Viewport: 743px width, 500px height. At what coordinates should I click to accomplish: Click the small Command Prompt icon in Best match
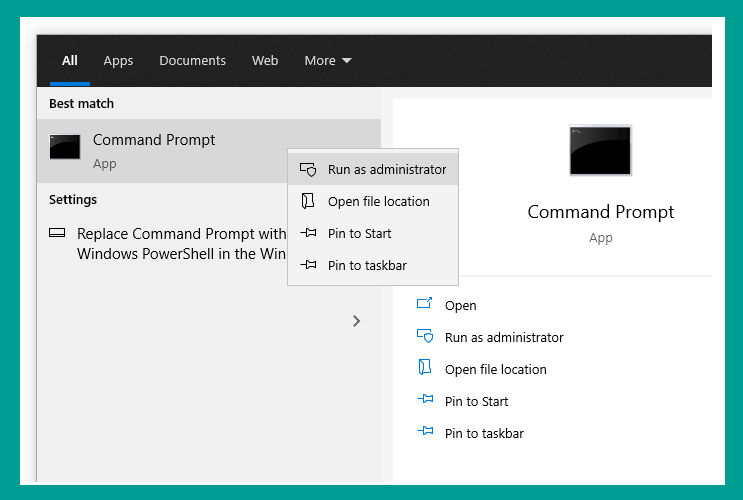65,146
